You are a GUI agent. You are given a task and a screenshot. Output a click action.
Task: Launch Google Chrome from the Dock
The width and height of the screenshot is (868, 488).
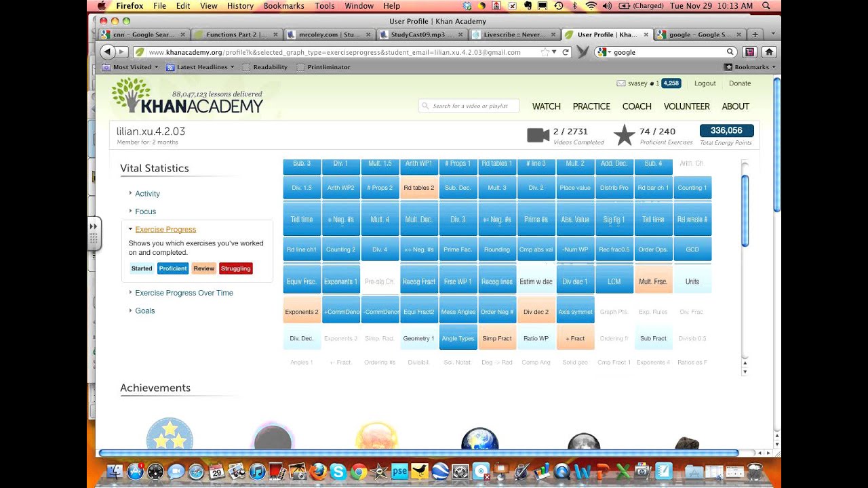(x=359, y=472)
